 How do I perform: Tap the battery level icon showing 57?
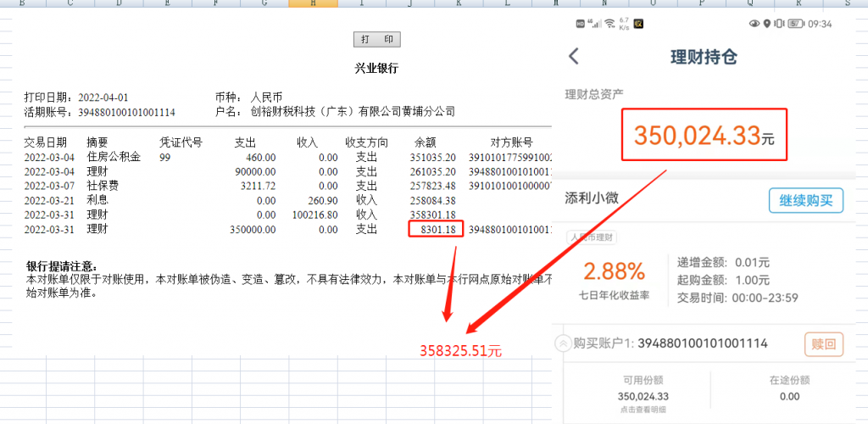(x=796, y=24)
